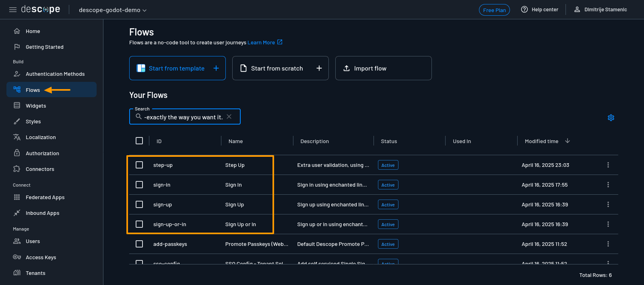This screenshot has height=285, width=644.
Task: Open Connectors from the sidebar
Action: pos(40,169)
